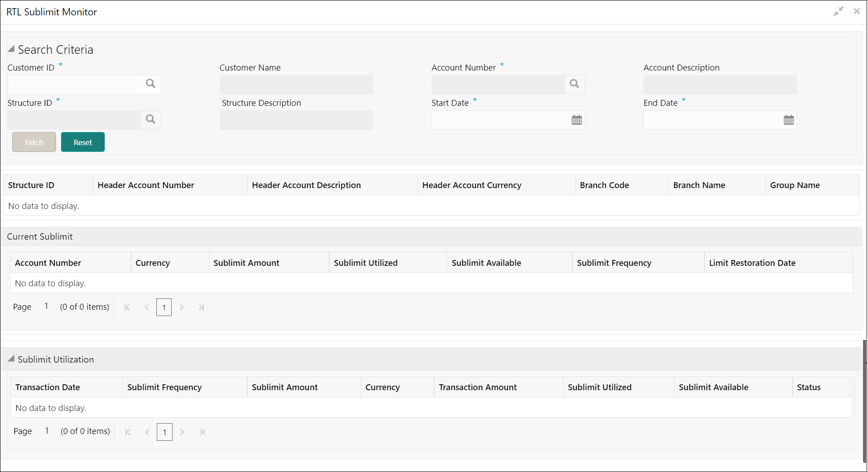
Task: Click the Reset button
Action: pos(83,142)
